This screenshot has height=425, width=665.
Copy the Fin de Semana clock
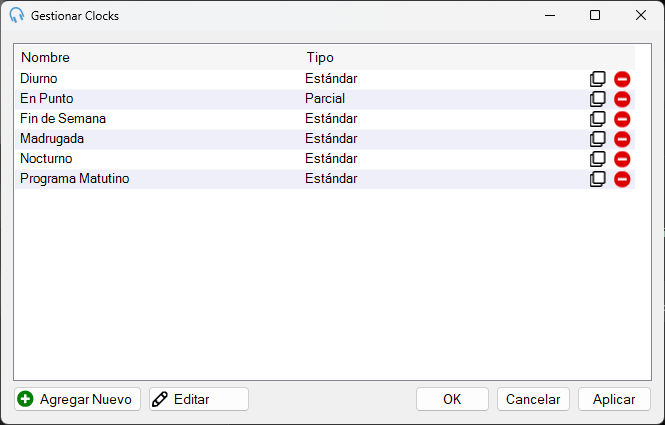coord(598,119)
